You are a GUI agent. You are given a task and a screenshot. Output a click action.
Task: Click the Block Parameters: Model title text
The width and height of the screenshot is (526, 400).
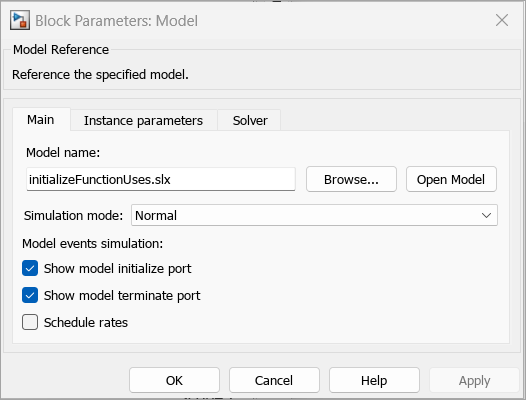pos(116,21)
